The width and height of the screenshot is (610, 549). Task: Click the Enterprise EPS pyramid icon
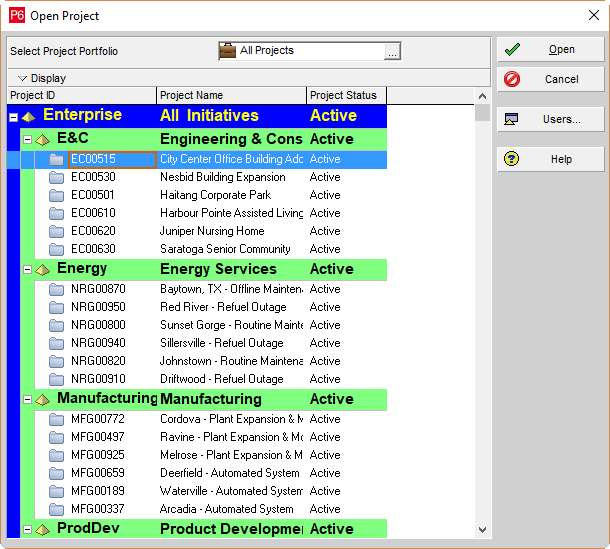coord(28,116)
